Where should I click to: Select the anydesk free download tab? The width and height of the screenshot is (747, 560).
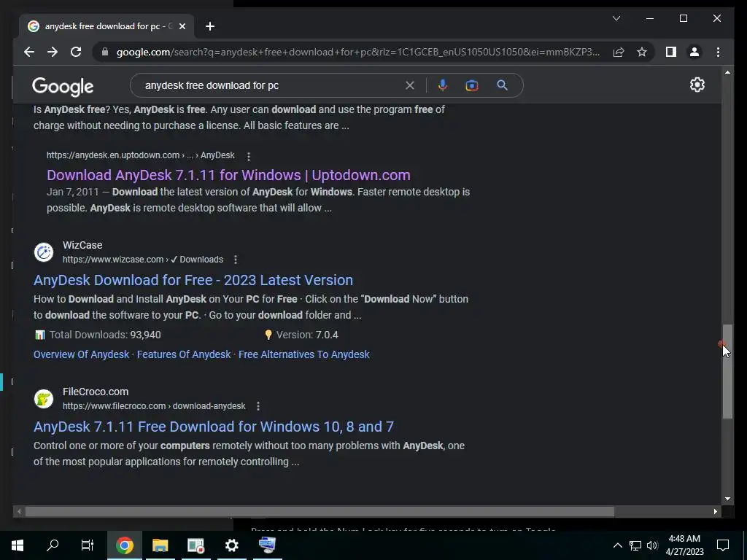107,26
